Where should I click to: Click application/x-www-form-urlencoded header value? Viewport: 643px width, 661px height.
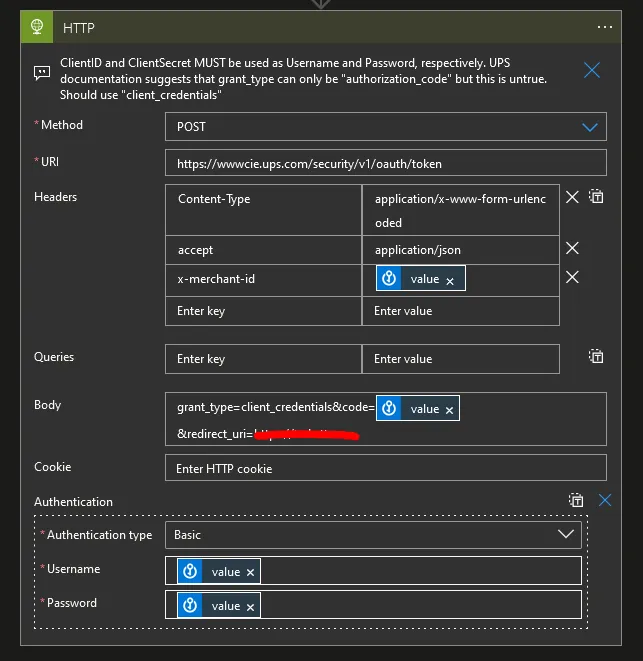point(461,210)
